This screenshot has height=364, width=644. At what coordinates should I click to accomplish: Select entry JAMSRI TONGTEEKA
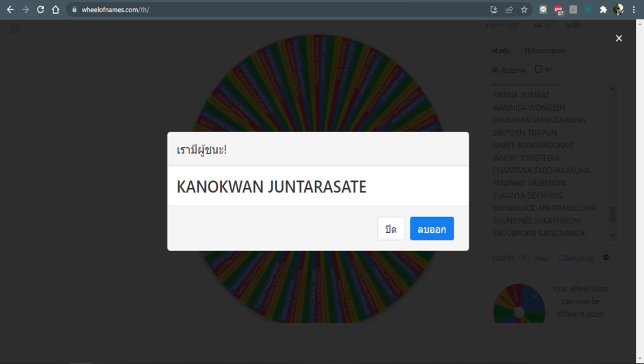[x=526, y=158]
